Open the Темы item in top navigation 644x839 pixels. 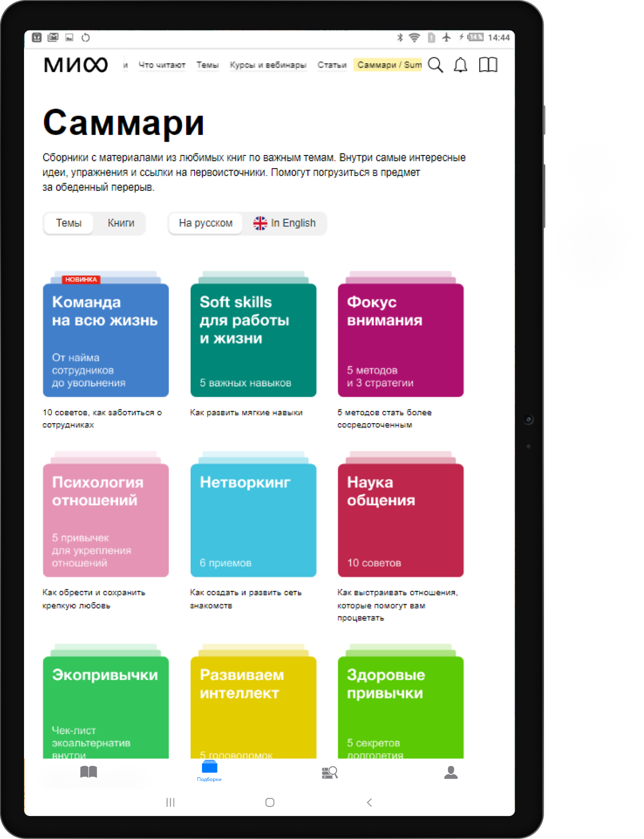[207, 65]
